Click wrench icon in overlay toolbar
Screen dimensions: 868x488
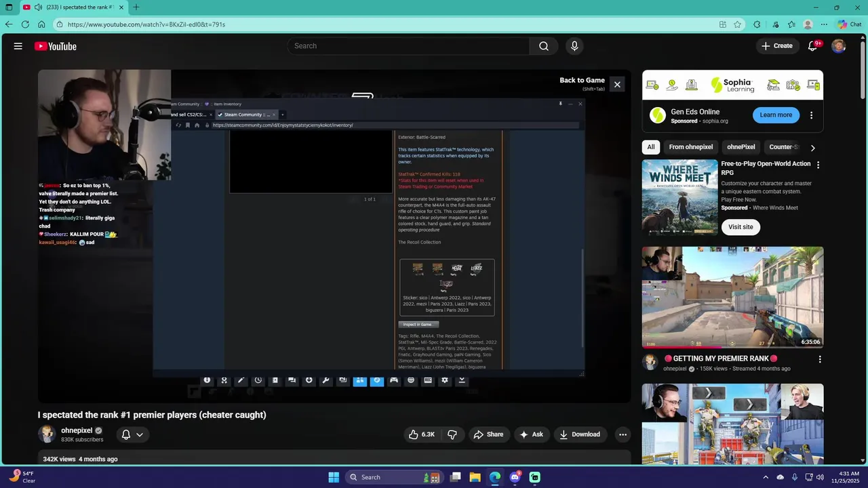pyautogui.click(x=325, y=380)
